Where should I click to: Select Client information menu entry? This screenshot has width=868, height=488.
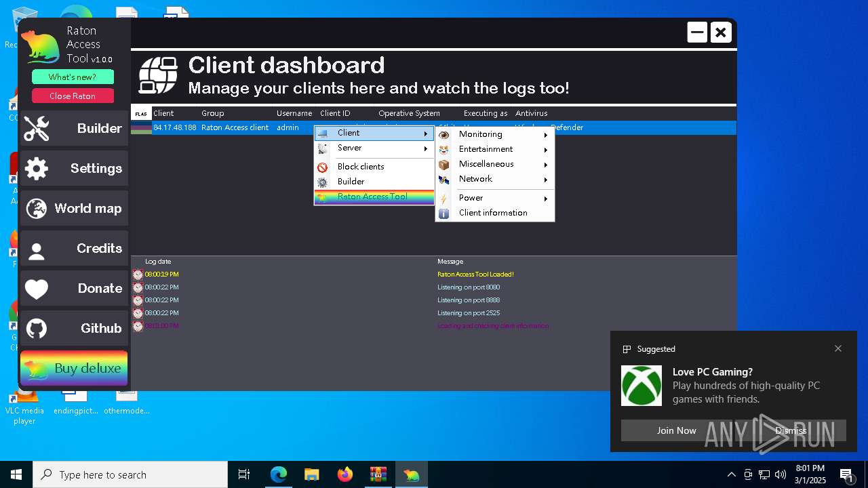pyautogui.click(x=495, y=213)
